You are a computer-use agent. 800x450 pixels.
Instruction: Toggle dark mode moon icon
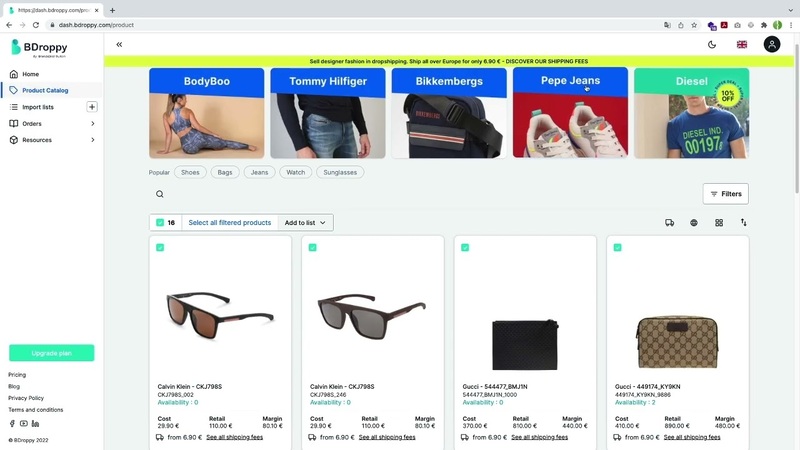point(712,44)
